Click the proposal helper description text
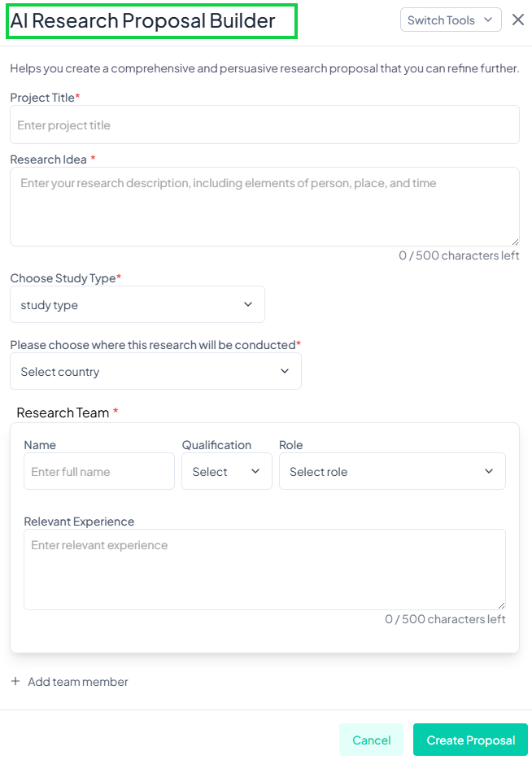The image size is (532, 764). pyautogui.click(x=264, y=68)
